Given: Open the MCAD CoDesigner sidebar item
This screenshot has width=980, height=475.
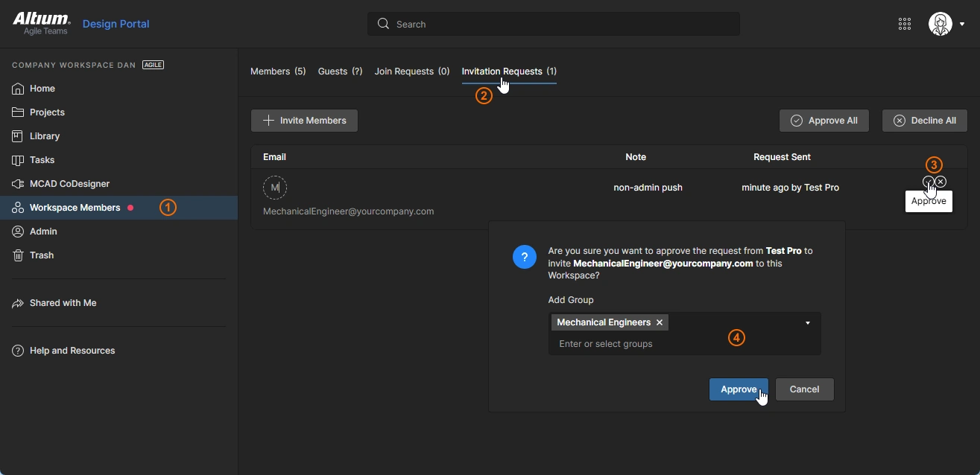Looking at the screenshot, I should (69, 184).
